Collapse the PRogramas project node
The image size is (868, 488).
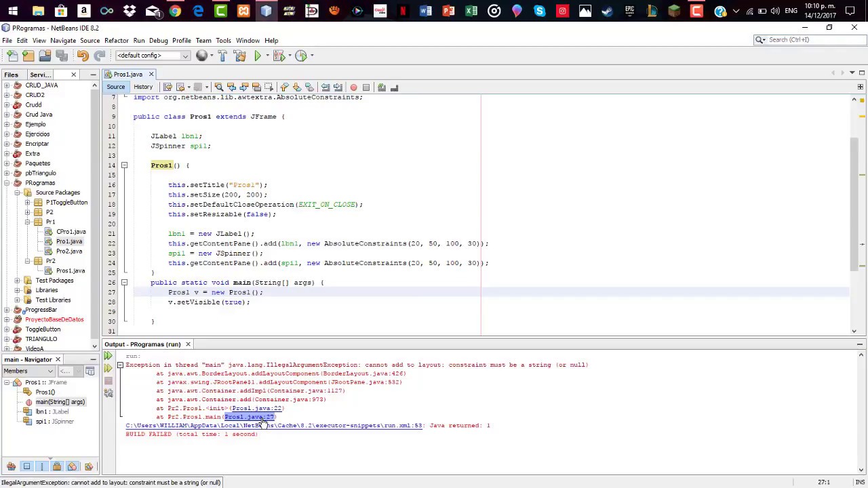click(7, 183)
